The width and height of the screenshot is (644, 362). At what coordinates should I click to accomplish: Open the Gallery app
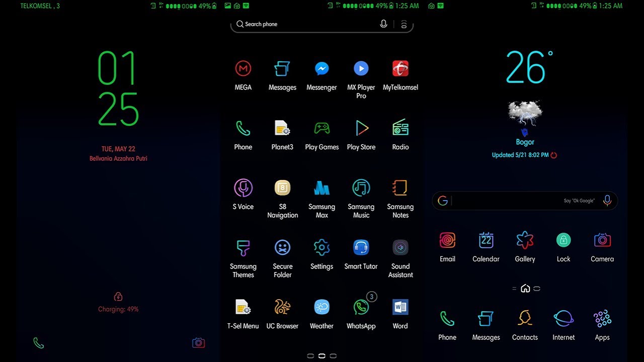(x=525, y=240)
